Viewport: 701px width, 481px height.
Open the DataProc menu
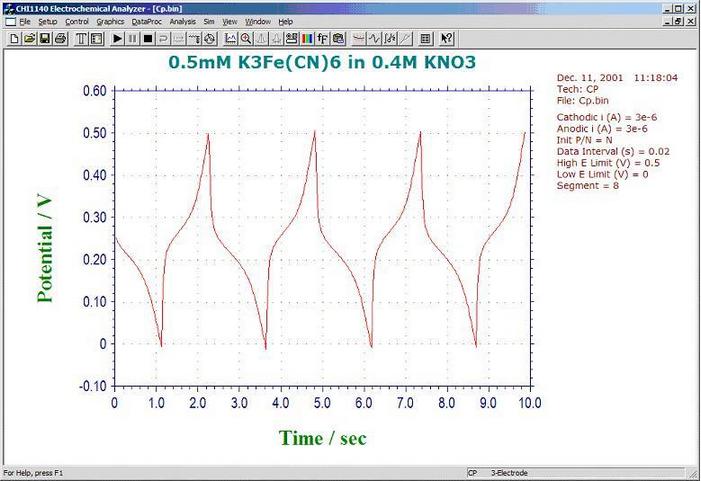coord(147,21)
